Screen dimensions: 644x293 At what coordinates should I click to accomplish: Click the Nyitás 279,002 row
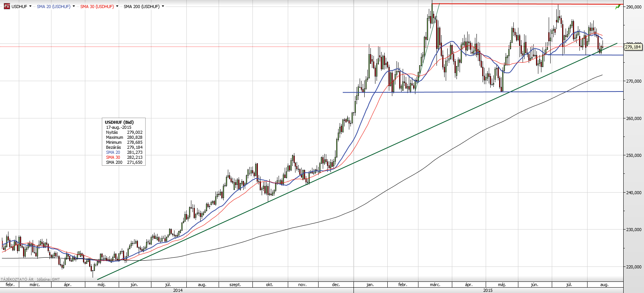point(124,132)
